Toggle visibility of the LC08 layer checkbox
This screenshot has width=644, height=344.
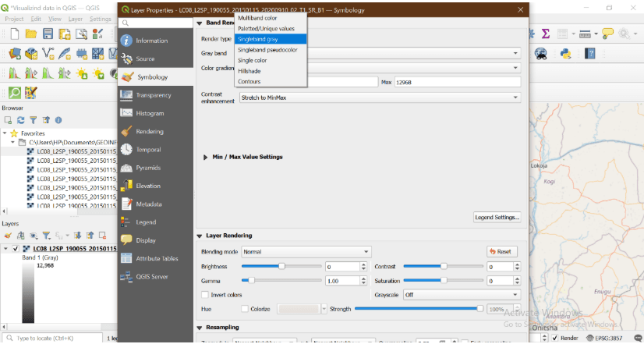pos(16,249)
